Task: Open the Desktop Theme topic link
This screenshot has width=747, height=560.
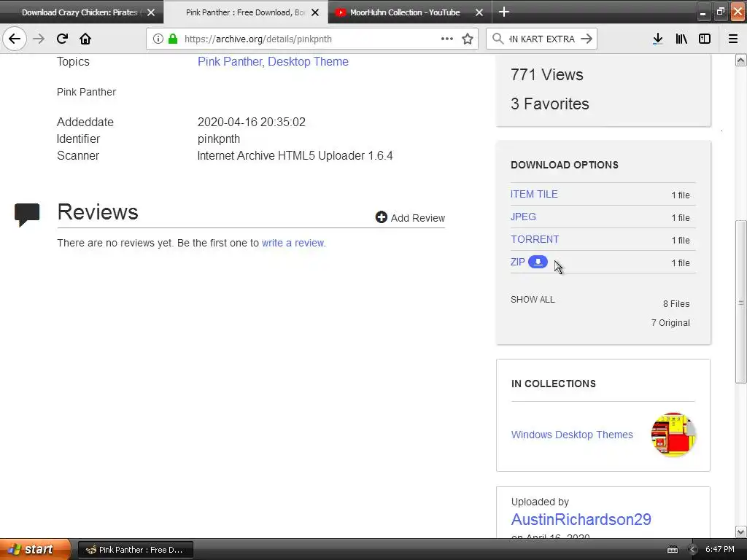Action: click(x=308, y=61)
